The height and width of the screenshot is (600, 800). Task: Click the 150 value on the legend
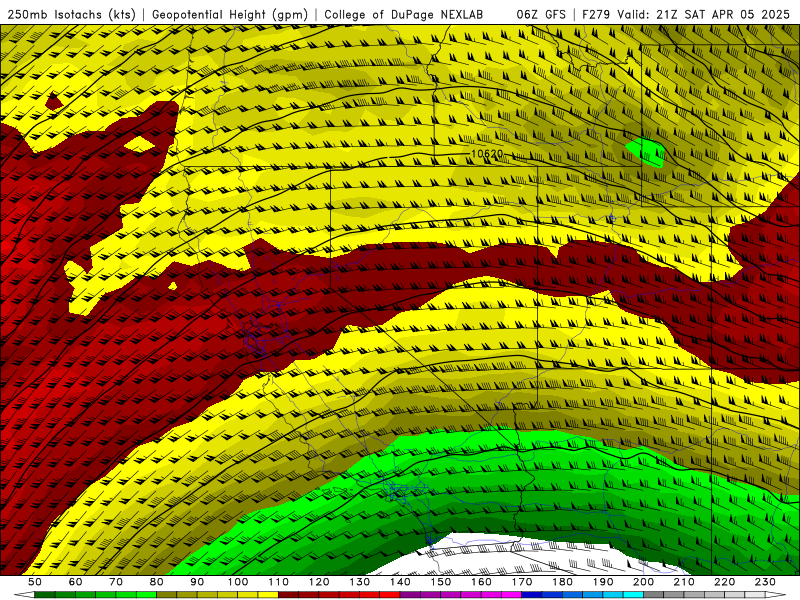(440, 582)
